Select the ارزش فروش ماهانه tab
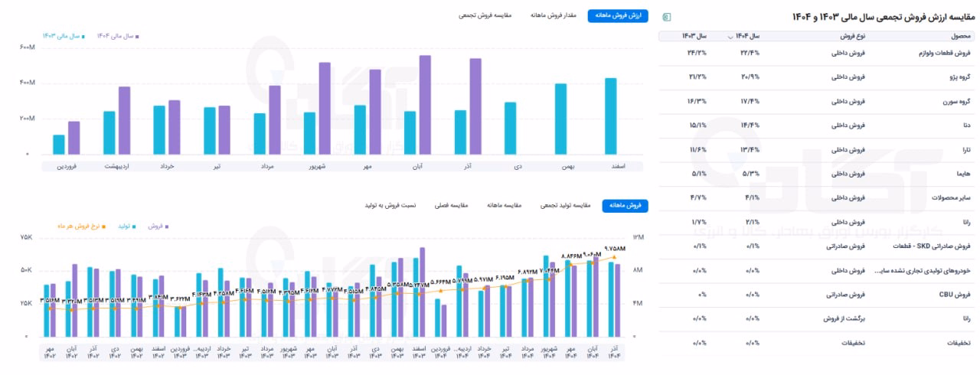Screen dimensions: 980x375 point(618,16)
